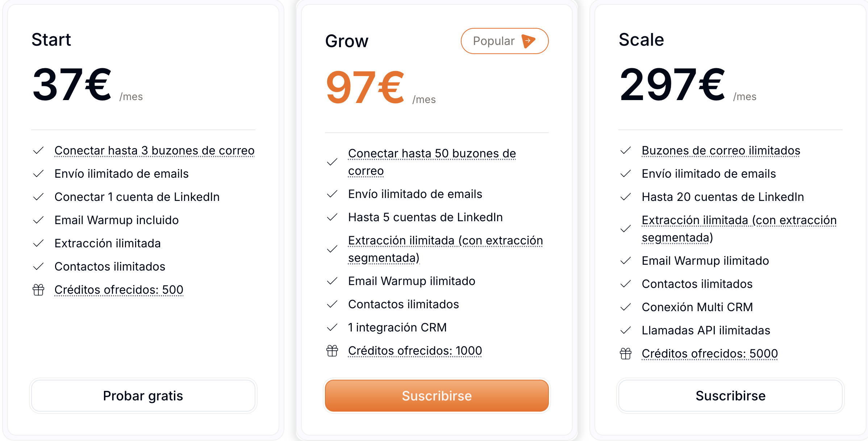Click the Buzones de correo ilimitados link
This screenshot has width=868, height=441.
coord(721,151)
